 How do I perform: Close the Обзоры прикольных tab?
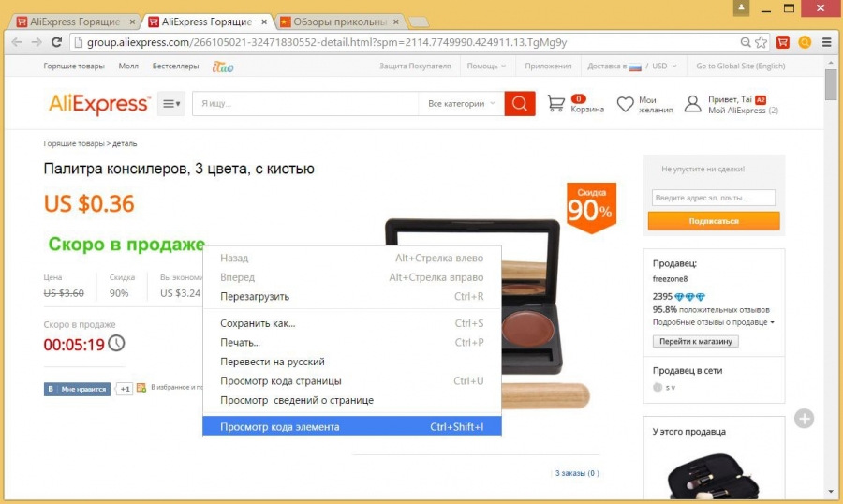pos(396,22)
